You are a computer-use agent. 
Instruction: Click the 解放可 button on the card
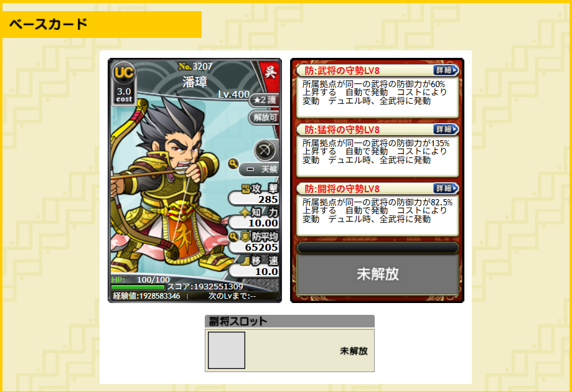point(265,118)
